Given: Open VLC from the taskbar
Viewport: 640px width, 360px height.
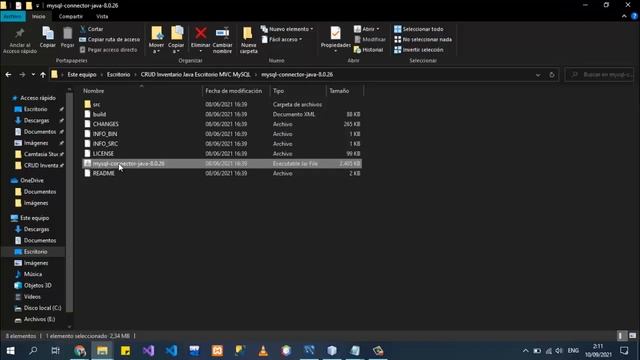Looking at the screenshot, I should coord(263,351).
